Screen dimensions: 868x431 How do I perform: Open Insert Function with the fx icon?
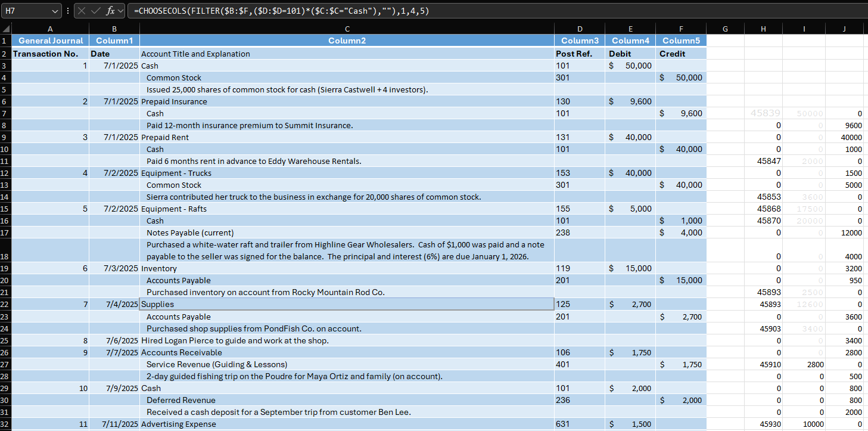point(110,11)
